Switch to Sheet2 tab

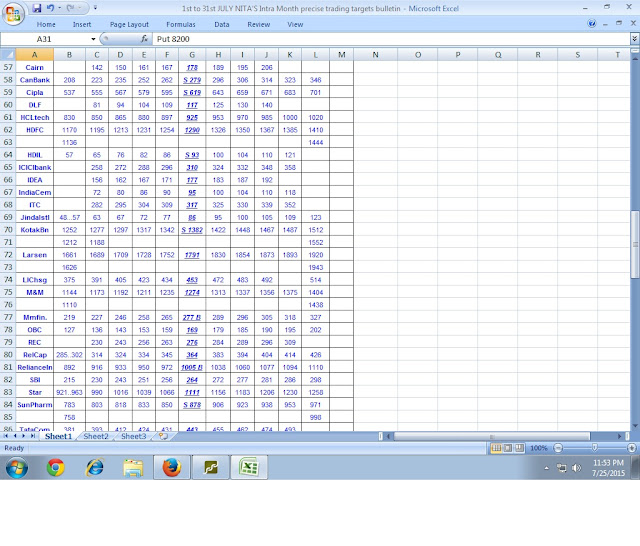point(96,436)
